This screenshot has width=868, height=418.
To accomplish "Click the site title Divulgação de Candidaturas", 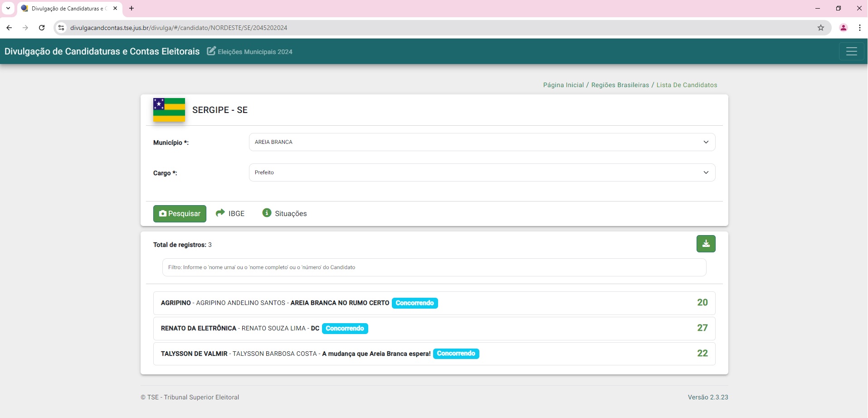I will click(x=102, y=51).
